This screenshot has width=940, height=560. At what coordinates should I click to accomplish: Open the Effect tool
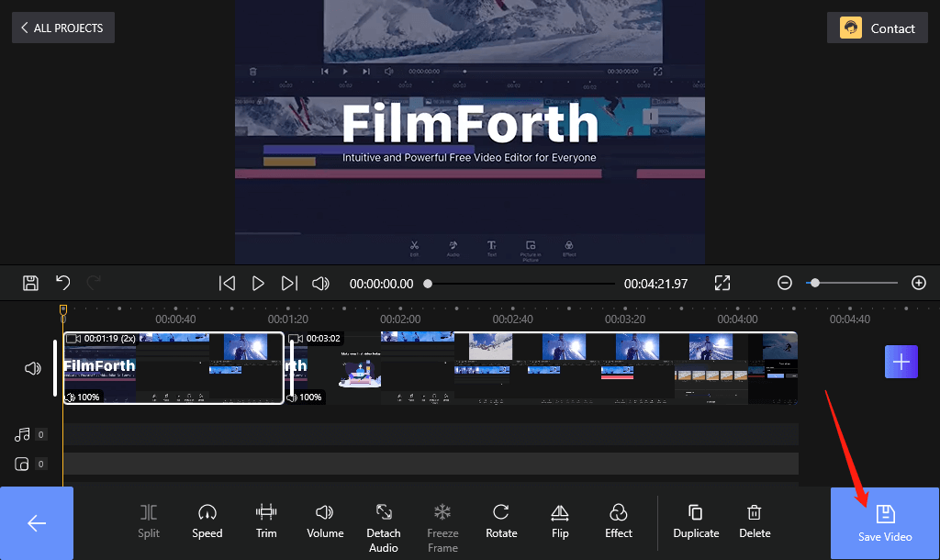(618, 521)
